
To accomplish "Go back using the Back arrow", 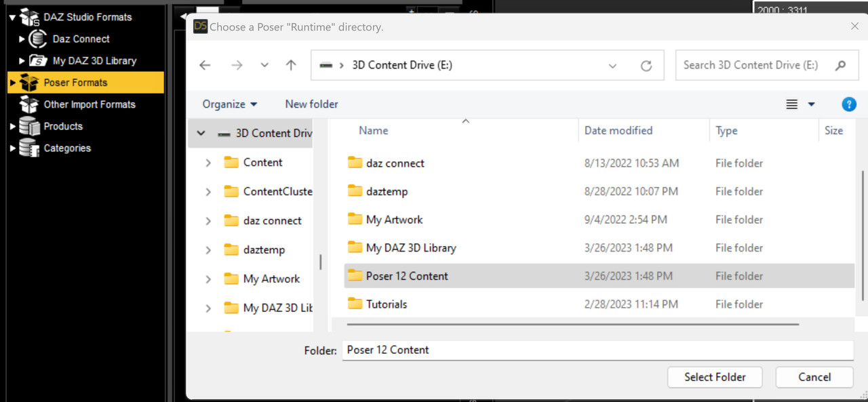I will point(205,65).
